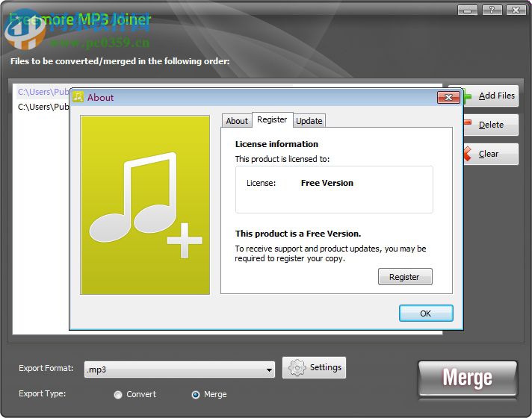
Task: Click the Delete button in main window
Action: [x=491, y=125]
